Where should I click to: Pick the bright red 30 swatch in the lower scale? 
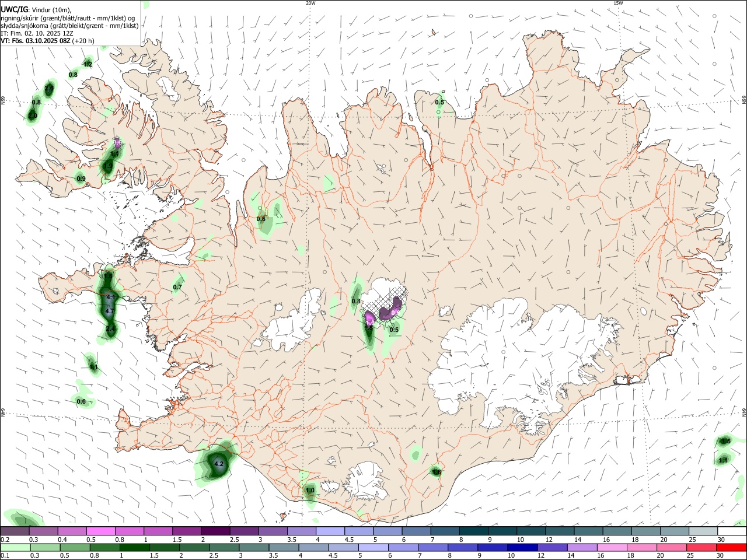pos(731,548)
